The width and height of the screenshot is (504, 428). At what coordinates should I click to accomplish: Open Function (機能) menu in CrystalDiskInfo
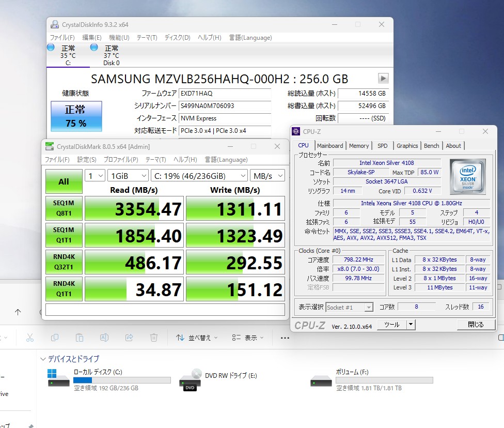pos(119,38)
